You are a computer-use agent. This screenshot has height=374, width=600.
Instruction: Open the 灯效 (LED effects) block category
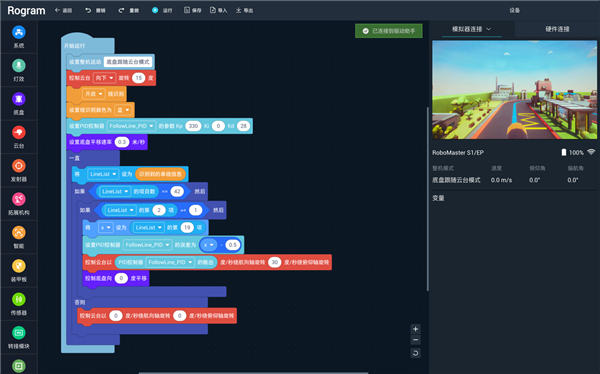(x=19, y=70)
